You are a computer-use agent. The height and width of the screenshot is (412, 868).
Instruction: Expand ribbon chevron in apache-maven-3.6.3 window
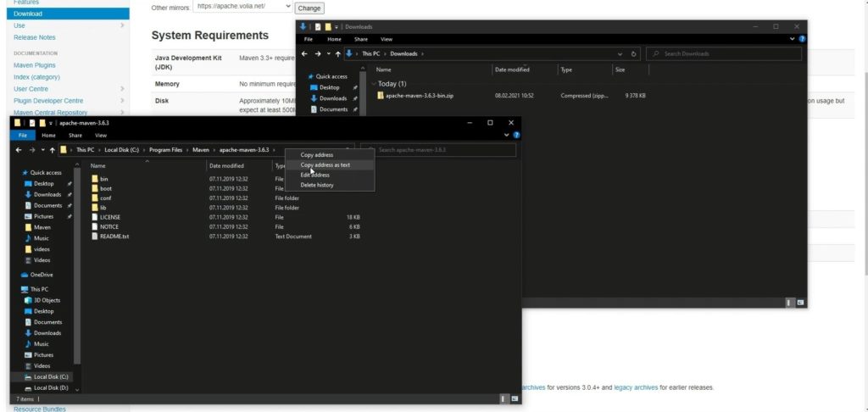(507, 135)
